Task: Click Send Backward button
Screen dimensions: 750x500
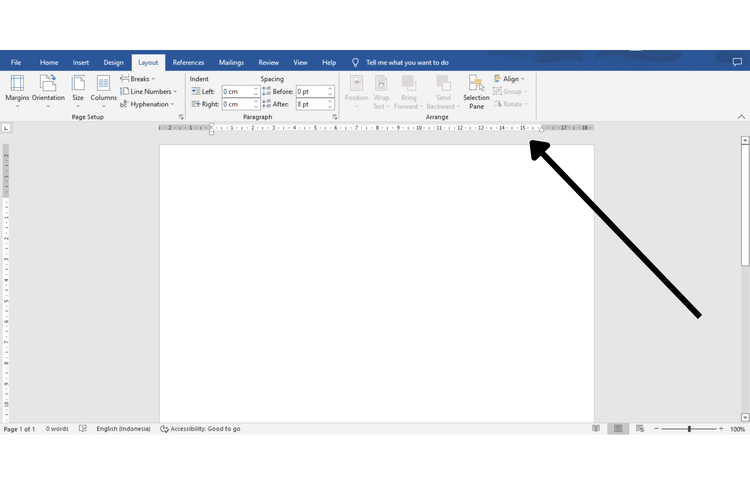Action: click(x=443, y=91)
